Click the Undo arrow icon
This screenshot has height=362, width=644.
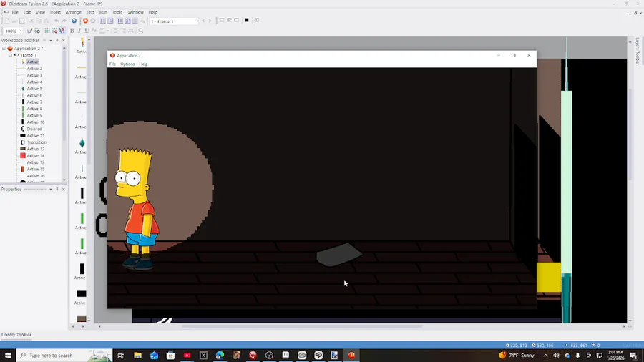click(x=57, y=21)
